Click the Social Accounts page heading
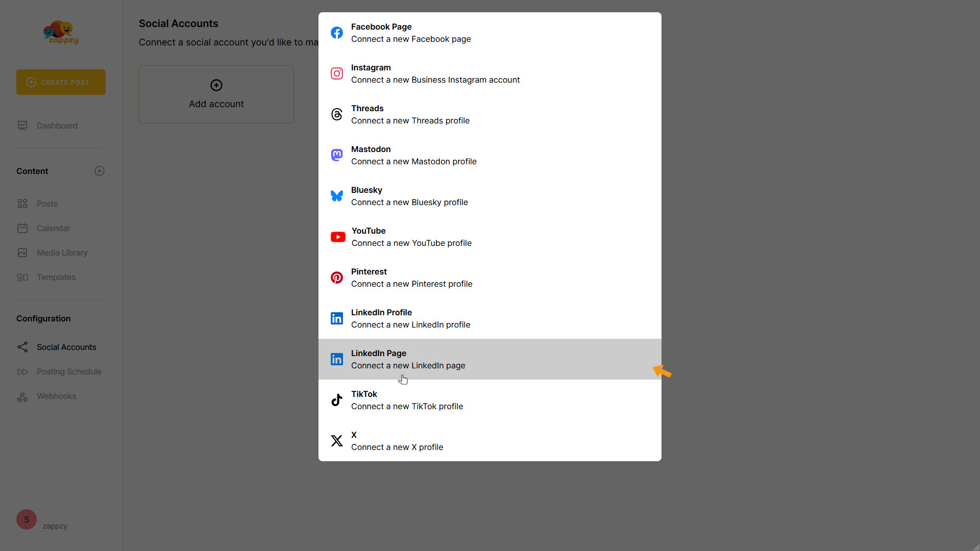Viewport: 980px width, 551px height. pyautogui.click(x=179, y=23)
